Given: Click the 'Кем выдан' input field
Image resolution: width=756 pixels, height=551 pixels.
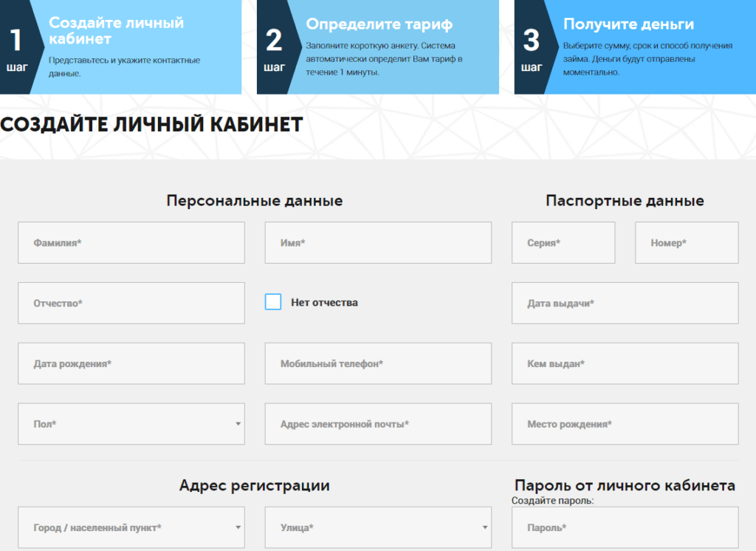Looking at the screenshot, I should pos(625,363).
